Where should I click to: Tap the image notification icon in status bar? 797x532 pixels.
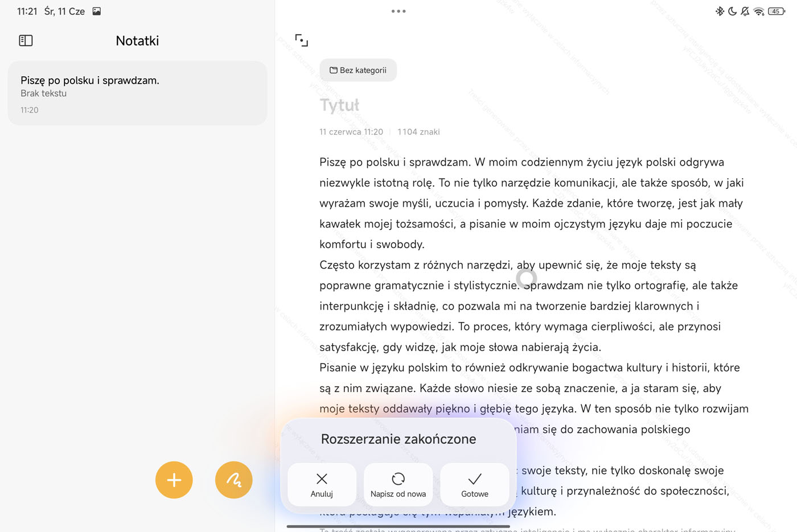pos(97,11)
